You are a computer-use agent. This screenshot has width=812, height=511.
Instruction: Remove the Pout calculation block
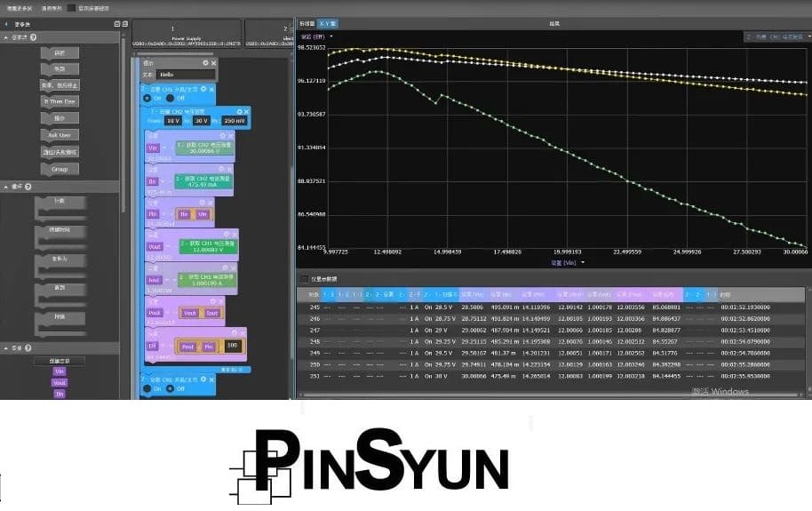(x=220, y=301)
